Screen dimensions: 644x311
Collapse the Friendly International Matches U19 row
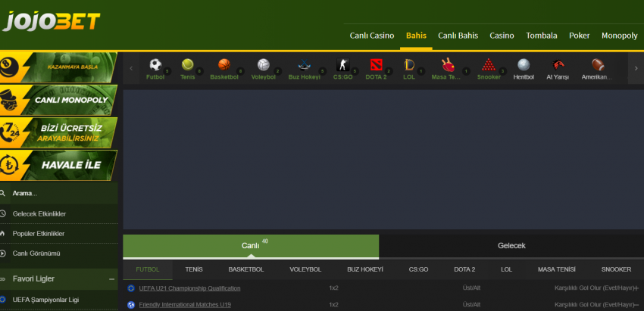636,305
